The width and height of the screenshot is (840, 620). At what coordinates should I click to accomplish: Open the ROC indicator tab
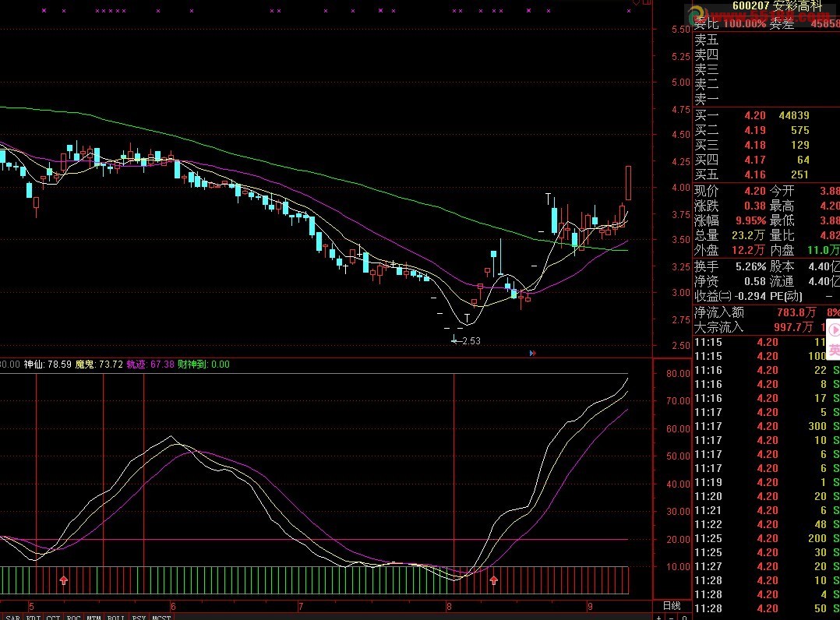73,617
